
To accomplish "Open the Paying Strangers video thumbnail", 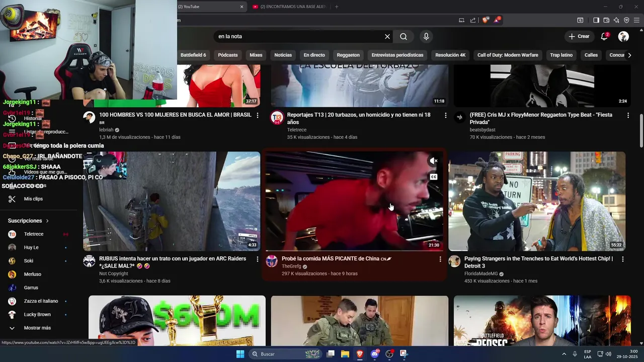I will (537, 201).
